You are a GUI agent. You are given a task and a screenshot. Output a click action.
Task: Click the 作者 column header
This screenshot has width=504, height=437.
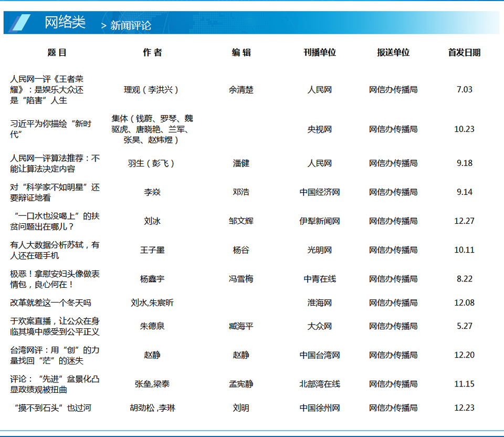tap(152, 53)
